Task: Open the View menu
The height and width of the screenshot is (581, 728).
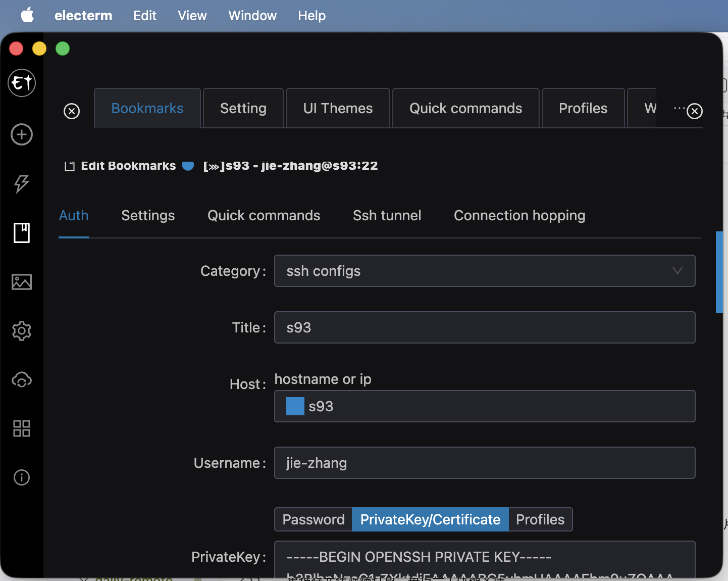Action: pyautogui.click(x=192, y=16)
